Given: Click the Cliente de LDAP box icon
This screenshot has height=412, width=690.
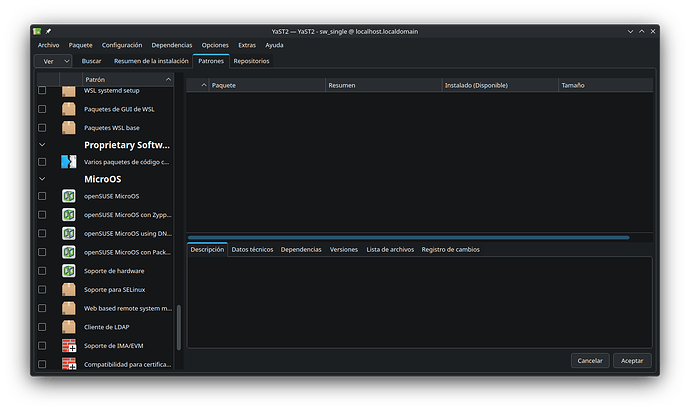Looking at the screenshot, I should 69,327.
